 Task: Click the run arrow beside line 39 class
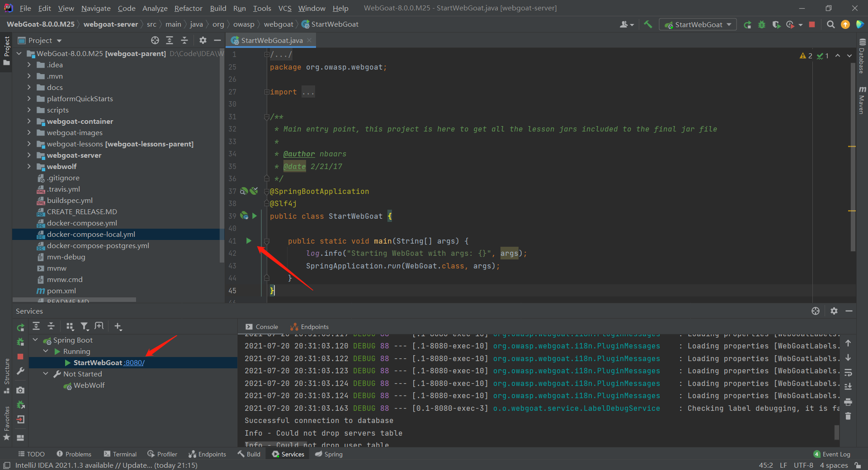click(255, 216)
